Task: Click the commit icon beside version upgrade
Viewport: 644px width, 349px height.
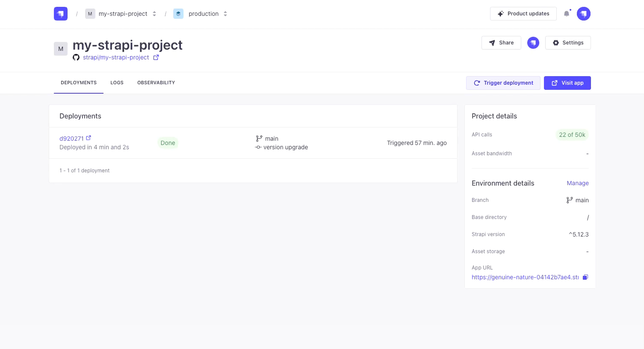Action: pyautogui.click(x=258, y=147)
